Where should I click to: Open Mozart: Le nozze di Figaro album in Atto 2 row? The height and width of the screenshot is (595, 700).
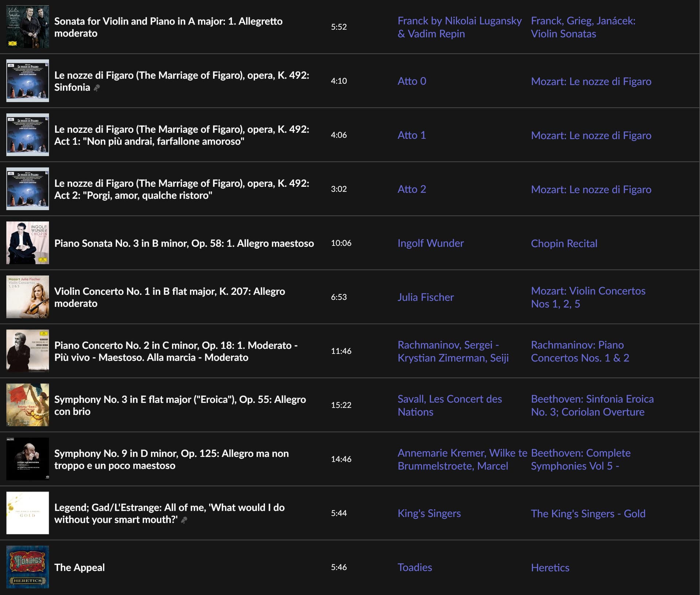click(591, 189)
